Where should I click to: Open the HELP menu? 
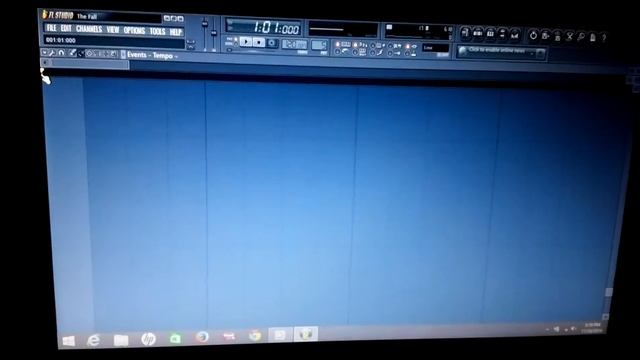[176, 32]
